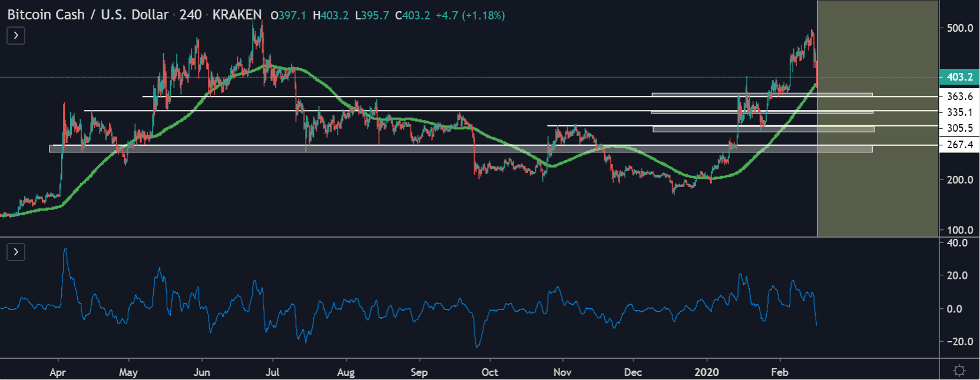Screen dimensions: 980x380
Task: Click the 305.5 price level label
Action: point(959,128)
